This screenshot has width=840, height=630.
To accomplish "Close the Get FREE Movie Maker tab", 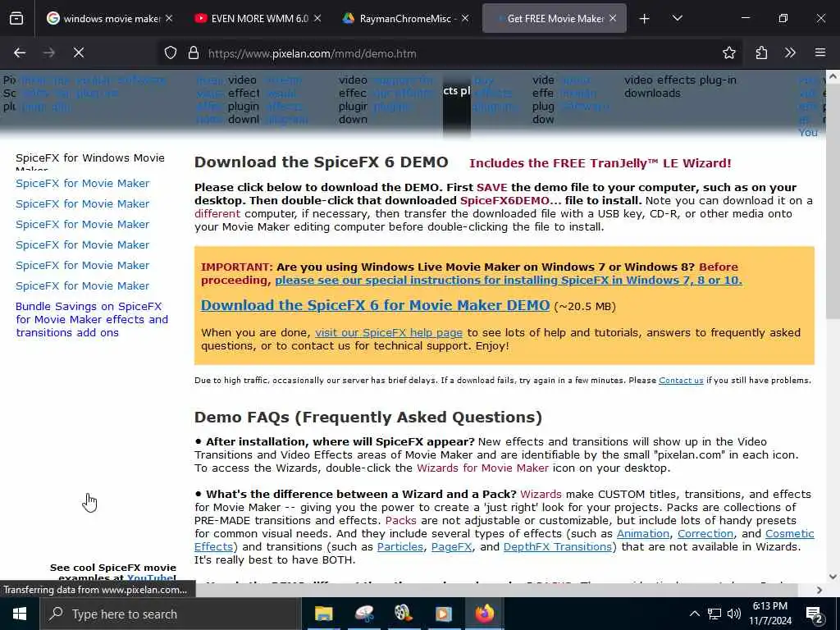I will click(613, 18).
